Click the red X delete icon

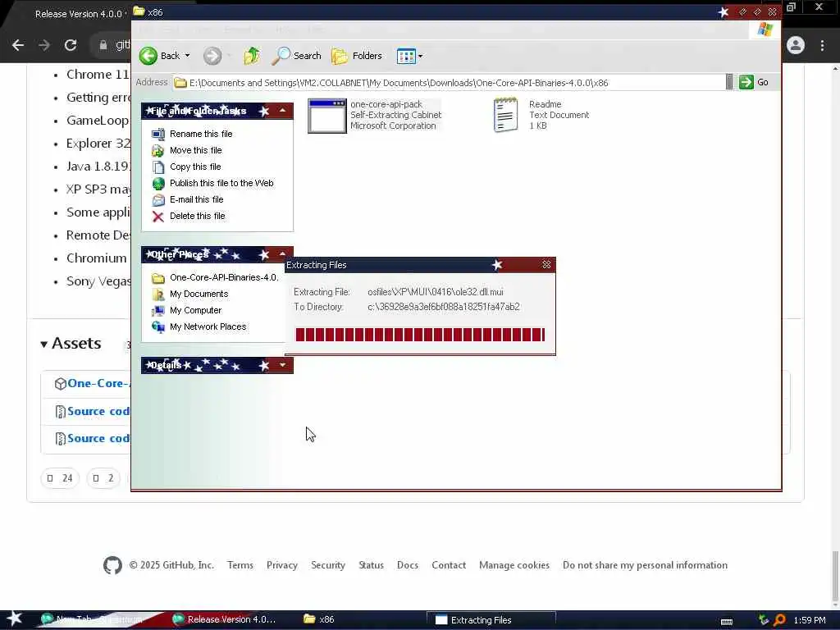point(158,217)
